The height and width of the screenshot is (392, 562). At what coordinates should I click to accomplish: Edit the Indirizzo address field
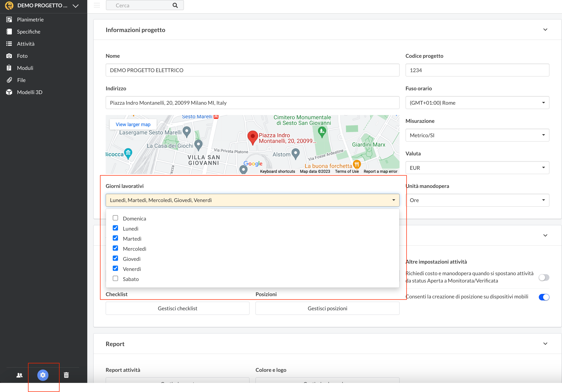(252, 103)
